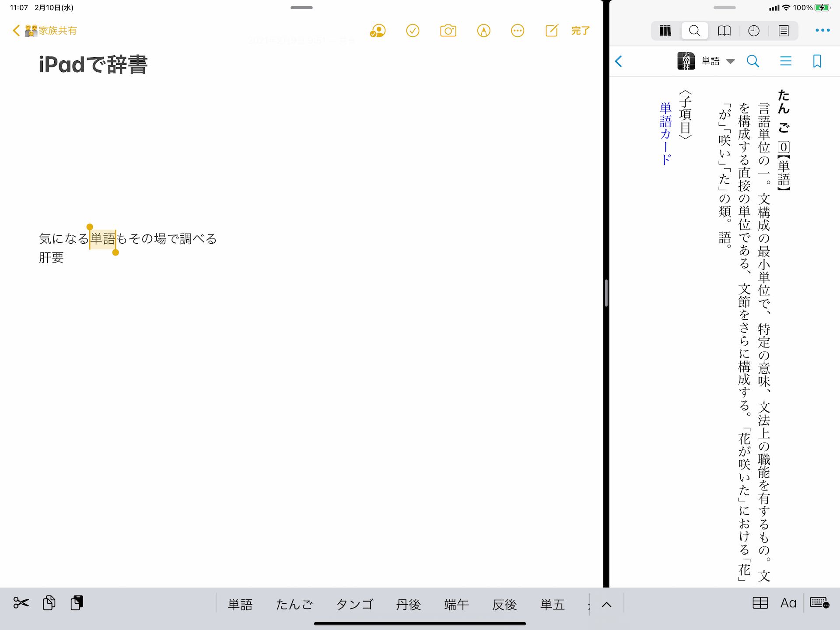Tap the checklist icon in Notes toolbar
This screenshot has width=840, height=630.
pos(413,31)
